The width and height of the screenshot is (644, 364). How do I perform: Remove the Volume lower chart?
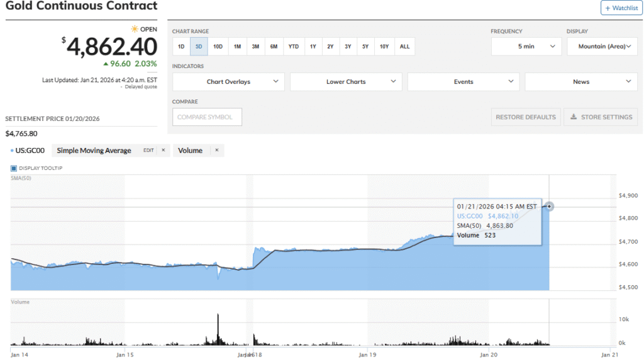pos(217,151)
